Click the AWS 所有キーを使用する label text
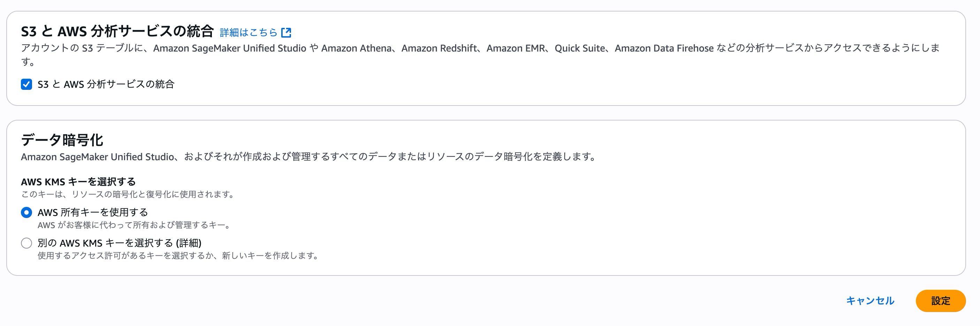 point(92,212)
